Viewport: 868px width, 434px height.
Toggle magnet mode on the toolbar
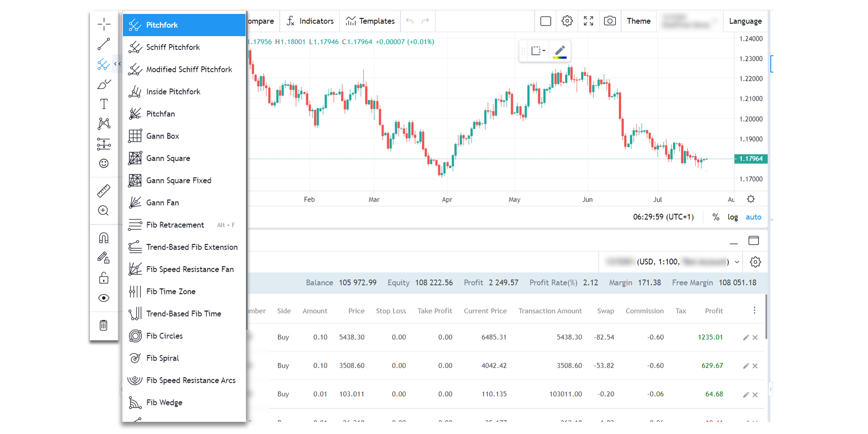(x=104, y=238)
